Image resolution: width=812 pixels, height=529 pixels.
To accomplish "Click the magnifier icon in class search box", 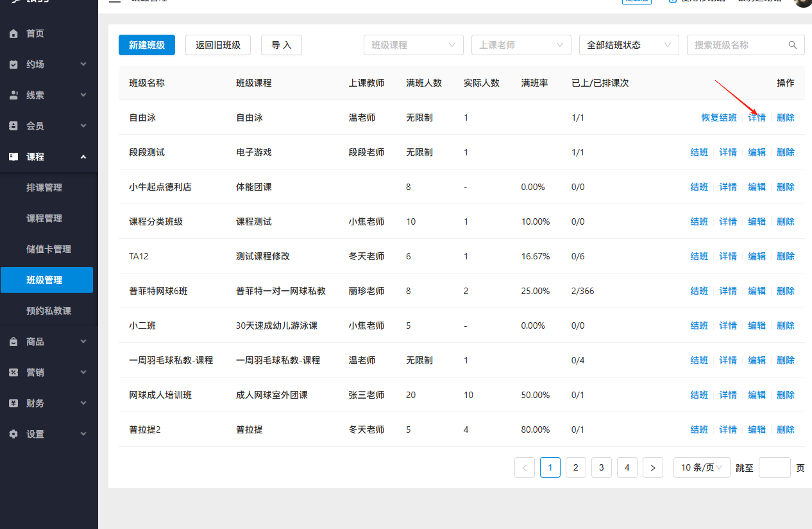I will click(793, 45).
